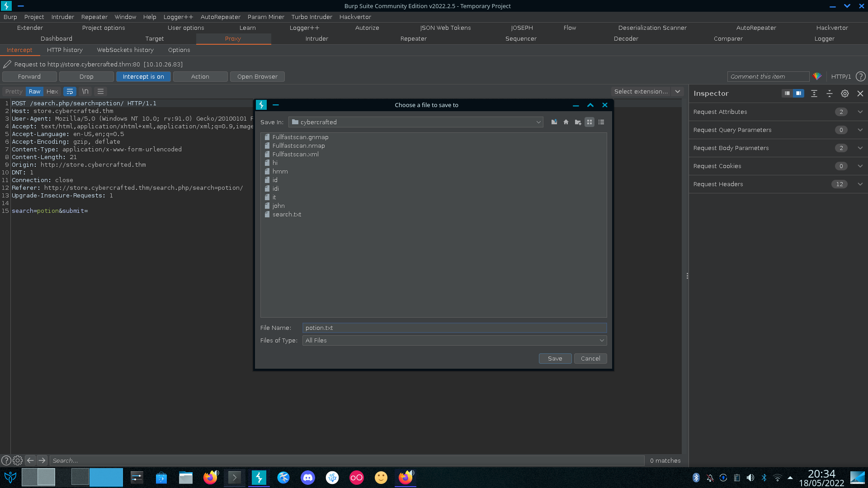
Task: Close the Inspector panel
Action: (x=860, y=93)
